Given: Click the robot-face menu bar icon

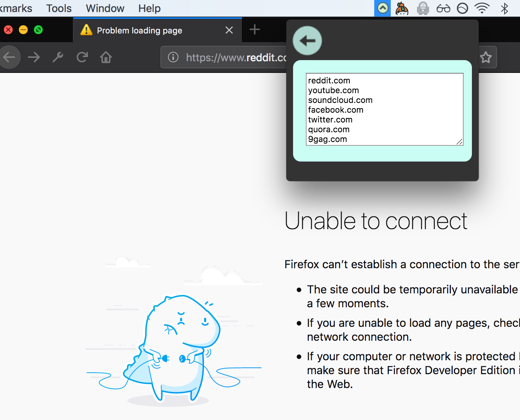Looking at the screenshot, I should (x=423, y=8).
